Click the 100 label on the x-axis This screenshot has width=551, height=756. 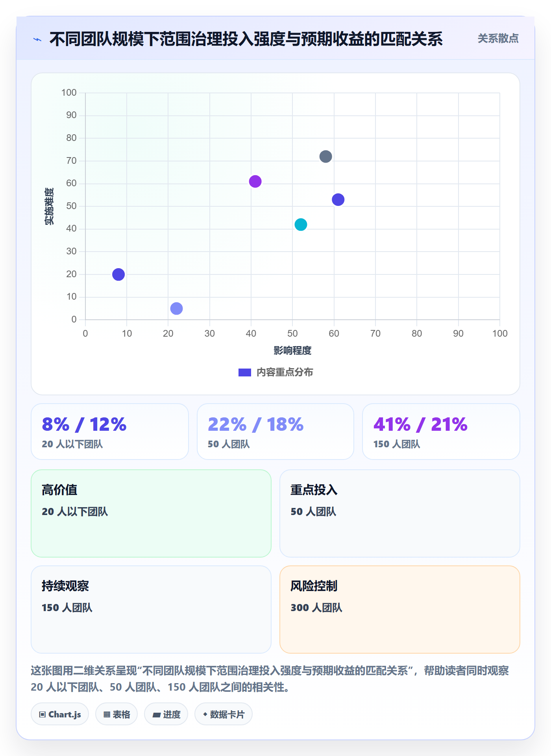pos(500,334)
